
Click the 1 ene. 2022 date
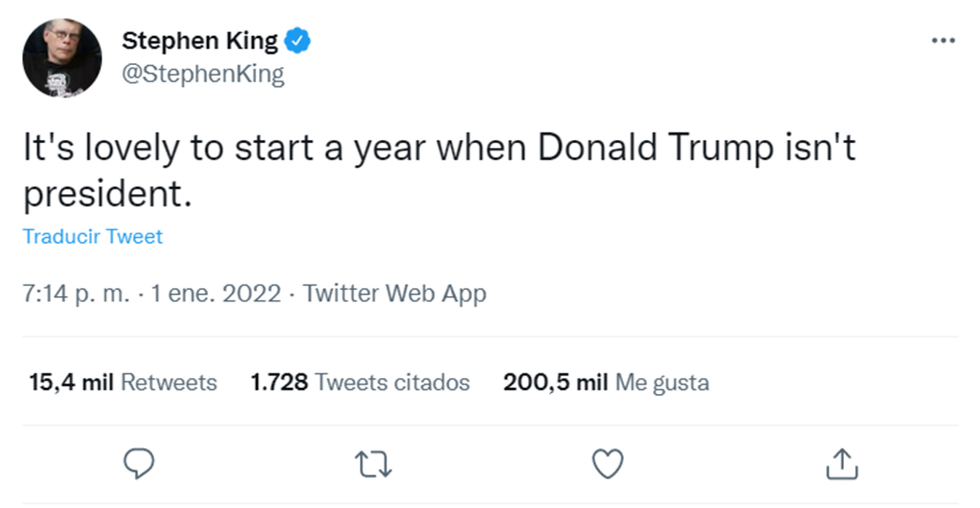[x=216, y=293]
